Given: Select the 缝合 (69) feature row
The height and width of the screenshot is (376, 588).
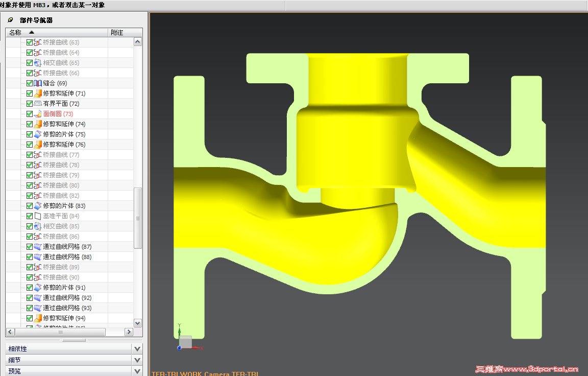Looking at the screenshot, I should pyautogui.click(x=69, y=83).
